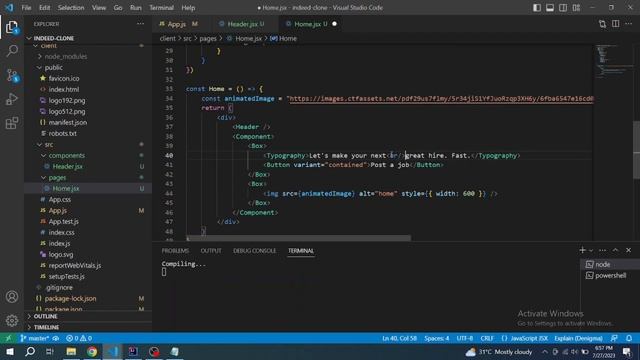The width and height of the screenshot is (640, 360).
Task: Open errors and warnings status indicator
Action: pyautogui.click(x=79, y=338)
